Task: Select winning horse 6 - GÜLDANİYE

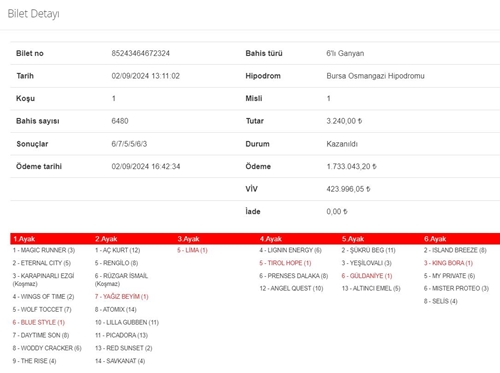Action: click(x=367, y=276)
